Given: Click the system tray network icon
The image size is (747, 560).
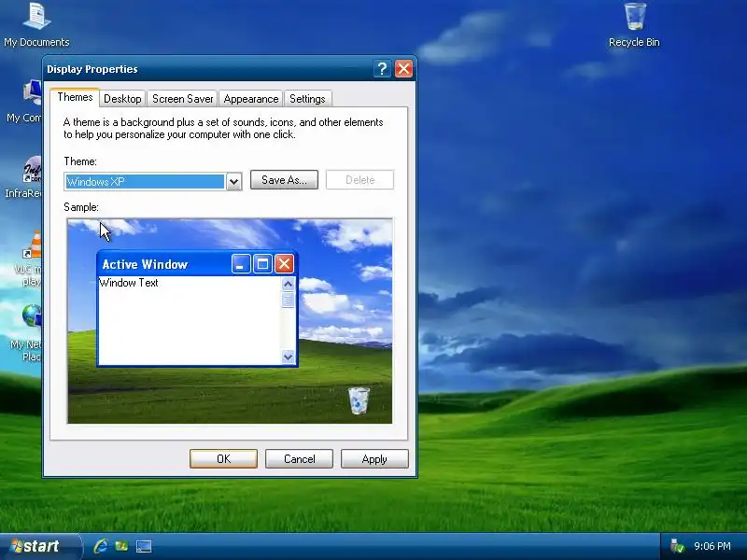Looking at the screenshot, I should click(x=676, y=546).
